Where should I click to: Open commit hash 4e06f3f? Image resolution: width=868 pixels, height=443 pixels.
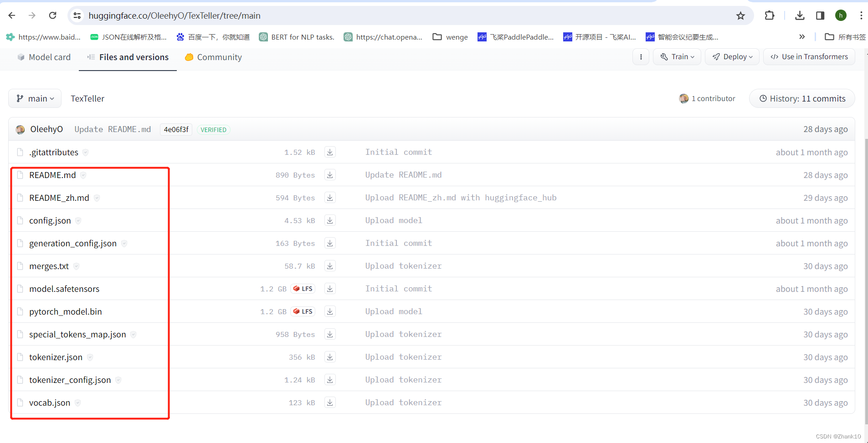(x=176, y=129)
